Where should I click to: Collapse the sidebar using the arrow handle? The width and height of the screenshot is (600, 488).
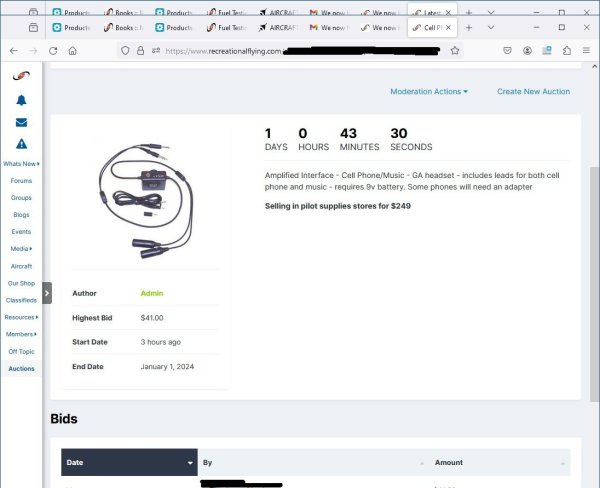click(47, 292)
